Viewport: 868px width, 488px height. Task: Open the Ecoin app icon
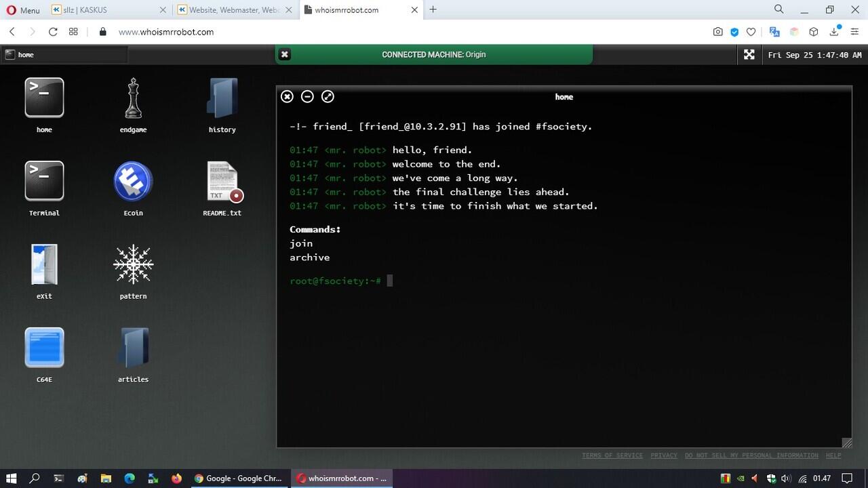133,181
